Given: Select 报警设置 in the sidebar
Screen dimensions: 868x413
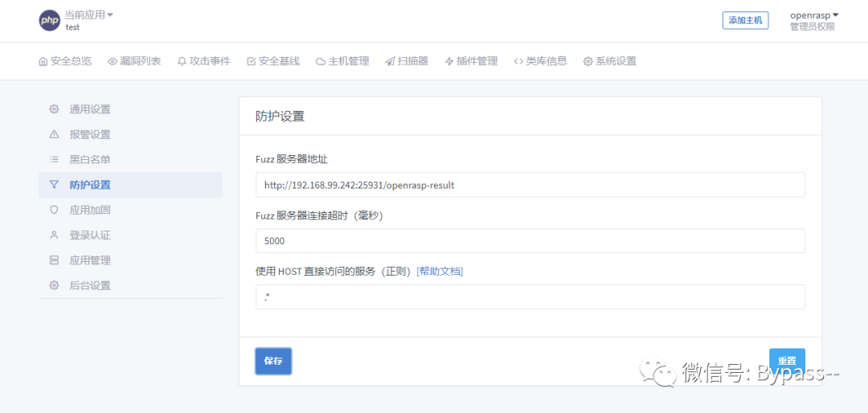Looking at the screenshot, I should click(131, 134).
